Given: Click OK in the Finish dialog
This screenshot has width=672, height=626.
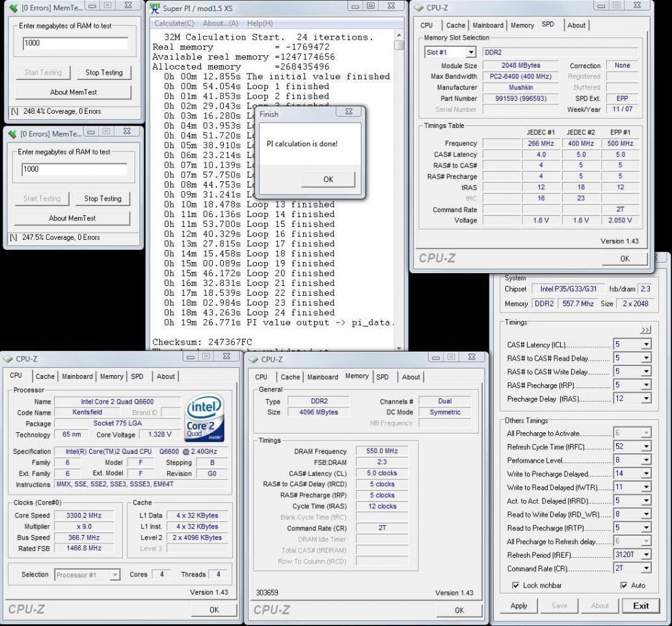Looking at the screenshot, I should pos(329,179).
